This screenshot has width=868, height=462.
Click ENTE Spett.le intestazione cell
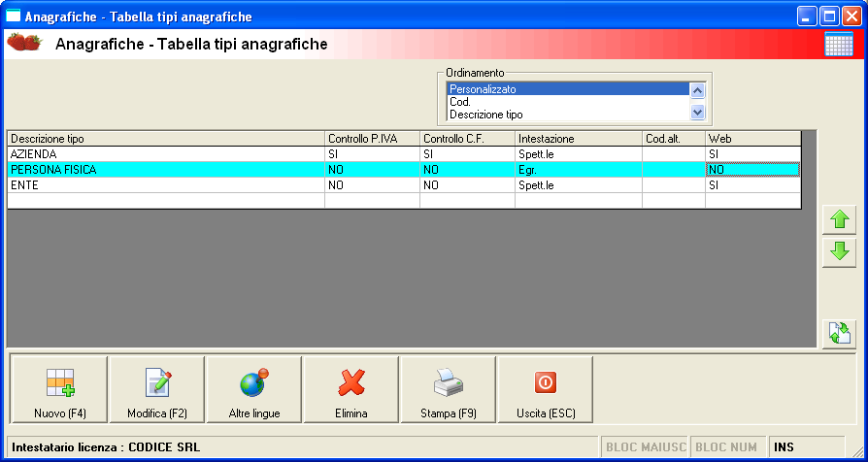579,185
